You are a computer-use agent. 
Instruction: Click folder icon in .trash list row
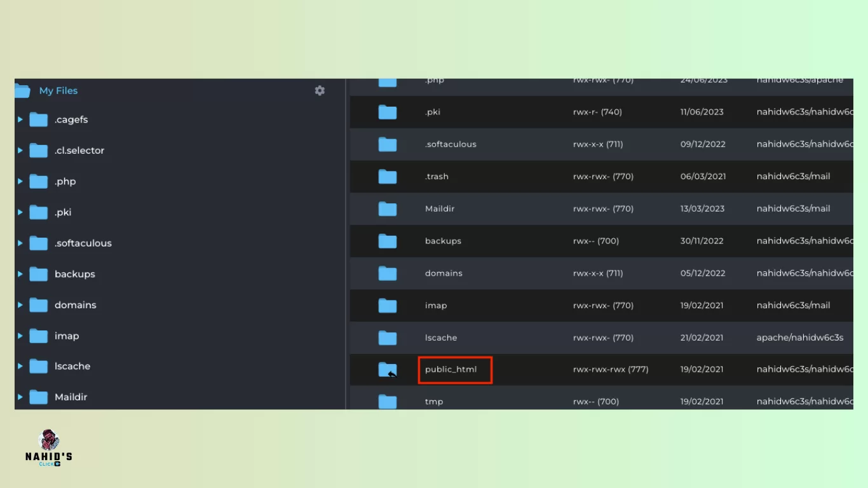388,177
